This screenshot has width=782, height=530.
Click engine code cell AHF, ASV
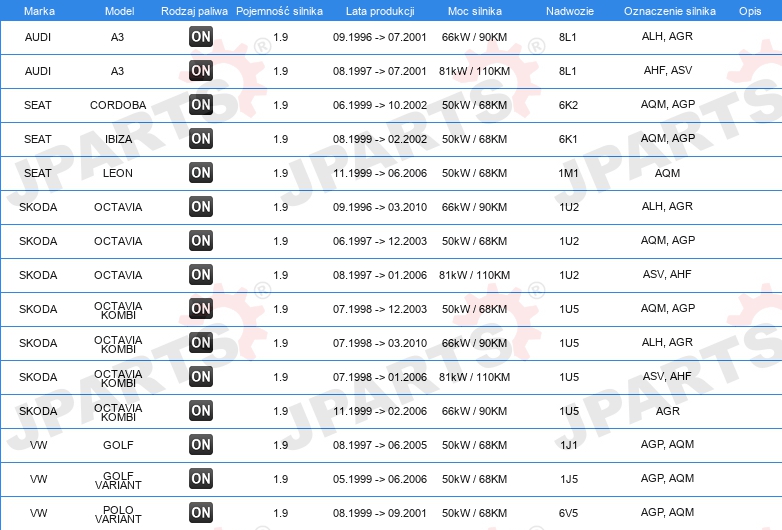pos(668,70)
